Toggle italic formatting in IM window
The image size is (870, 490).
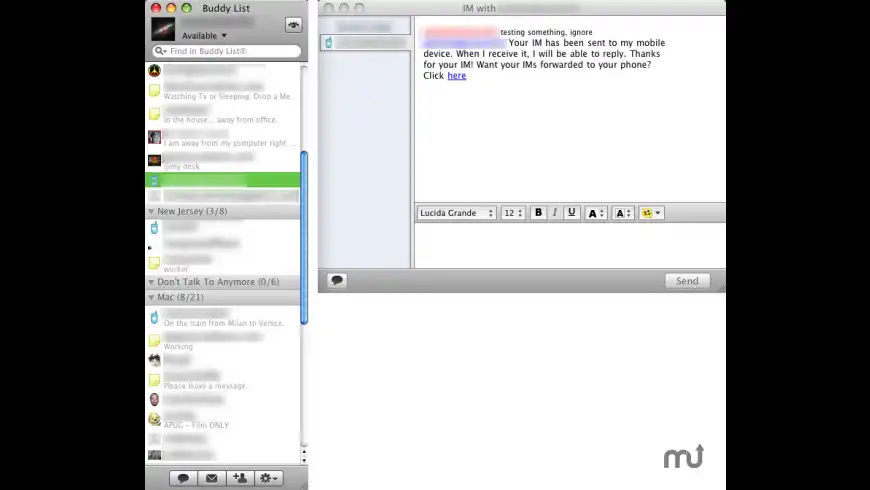554,213
